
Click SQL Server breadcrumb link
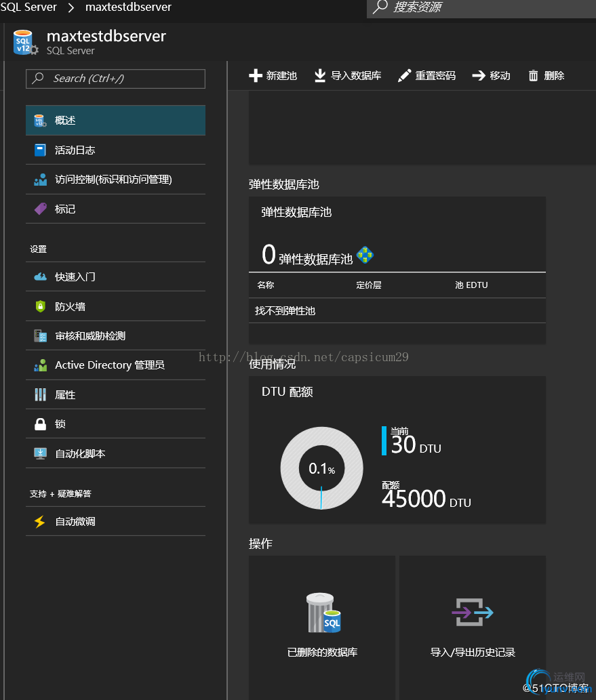tap(28, 7)
